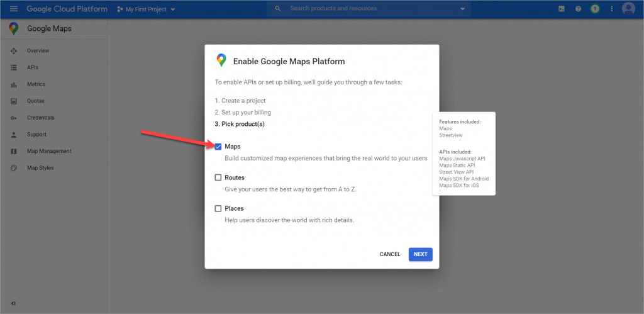Click the Credentials key icon

[x=14, y=118]
